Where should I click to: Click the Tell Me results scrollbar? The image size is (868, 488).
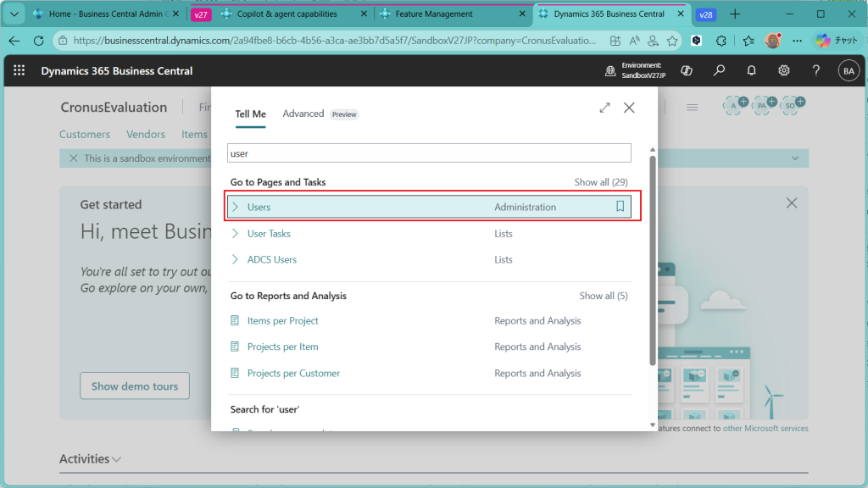(x=652, y=254)
